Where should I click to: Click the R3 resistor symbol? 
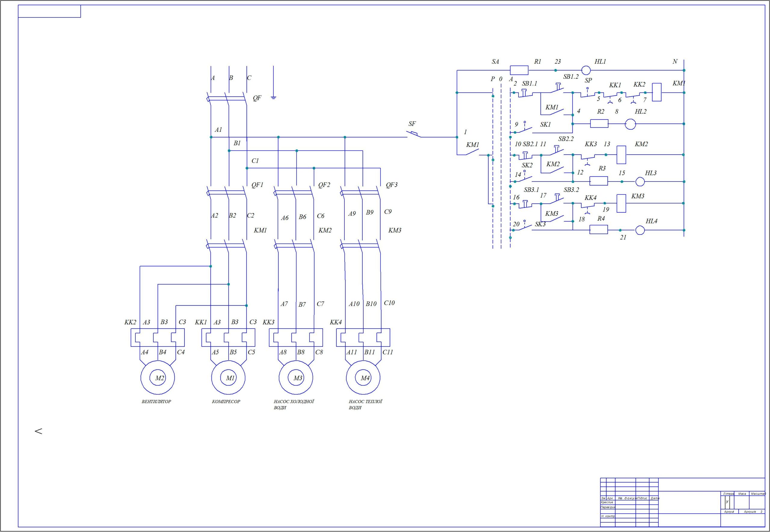coord(599,181)
